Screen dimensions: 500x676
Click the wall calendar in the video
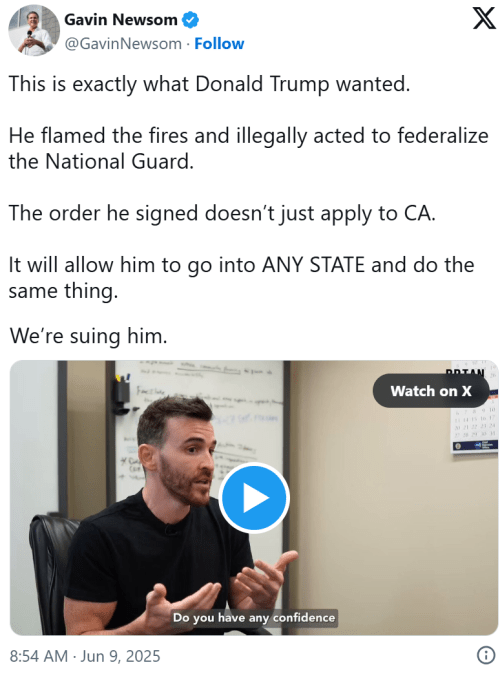[475, 407]
